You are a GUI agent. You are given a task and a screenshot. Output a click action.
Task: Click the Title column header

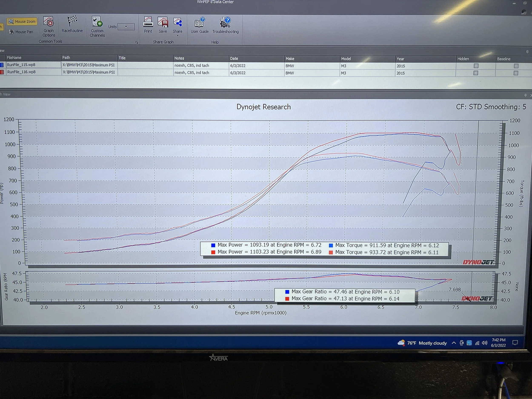(145, 58)
